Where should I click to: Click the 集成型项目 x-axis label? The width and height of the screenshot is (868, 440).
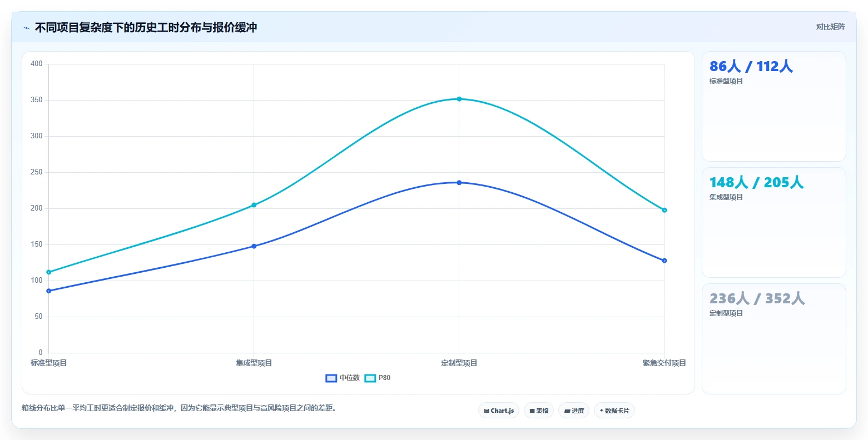(254, 363)
